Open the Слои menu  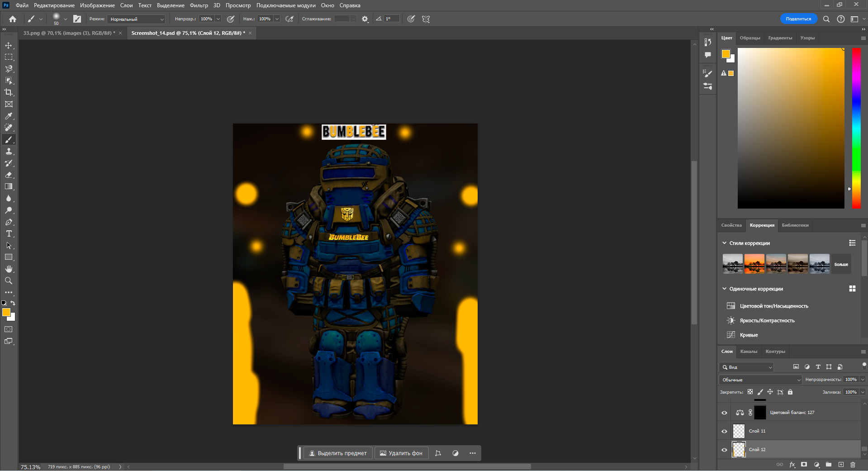point(126,5)
